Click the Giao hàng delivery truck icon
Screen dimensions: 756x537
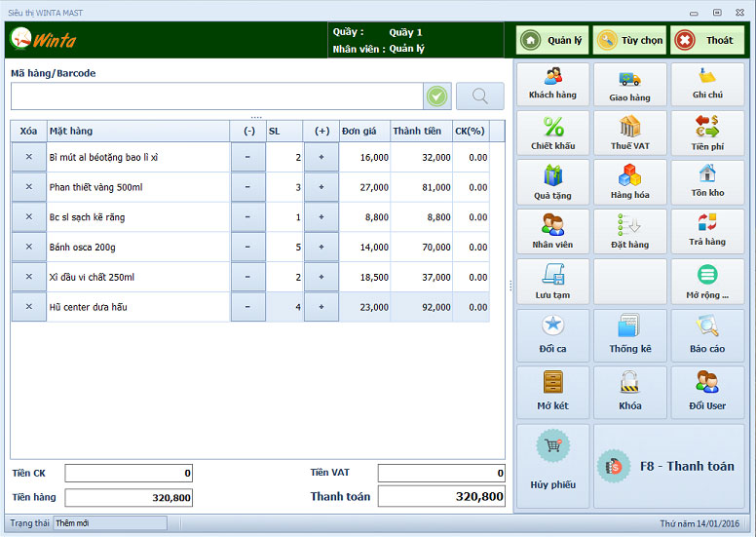[629, 85]
